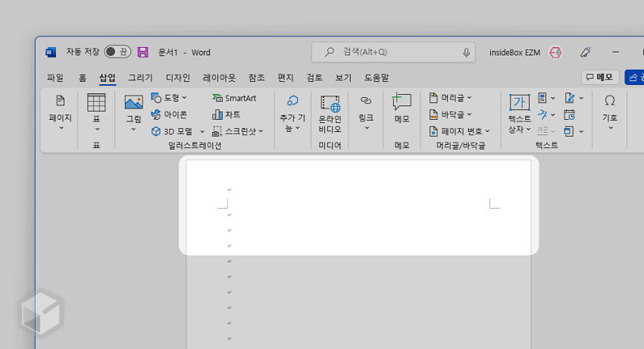Switch to the 홈 tab
Viewport: 644px width, 349px height.
pos(82,77)
